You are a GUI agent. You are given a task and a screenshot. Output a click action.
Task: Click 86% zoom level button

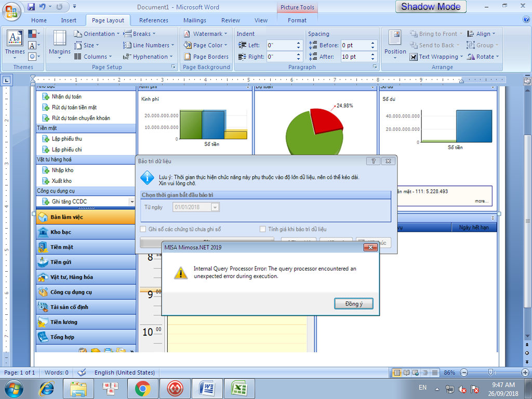click(x=449, y=373)
